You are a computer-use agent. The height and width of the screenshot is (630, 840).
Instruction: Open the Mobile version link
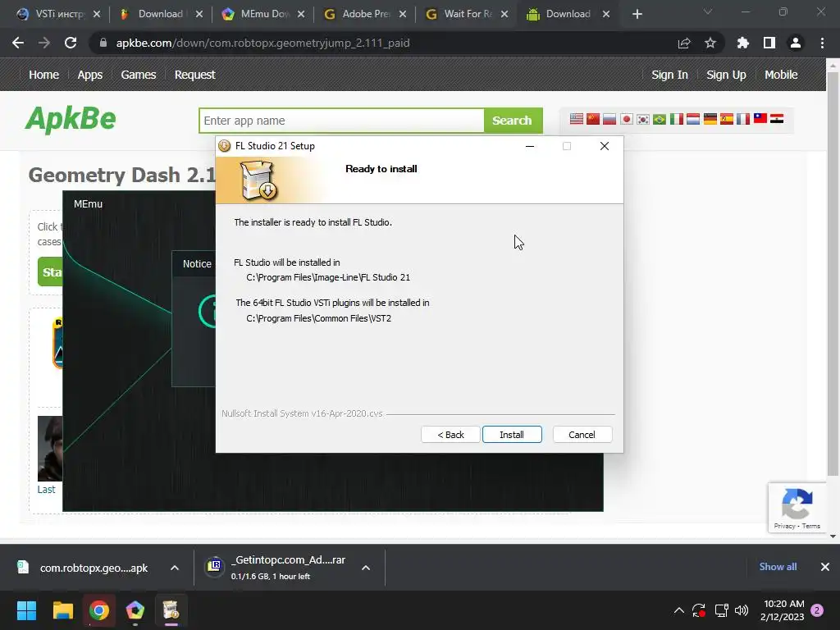pyautogui.click(x=781, y=75)
